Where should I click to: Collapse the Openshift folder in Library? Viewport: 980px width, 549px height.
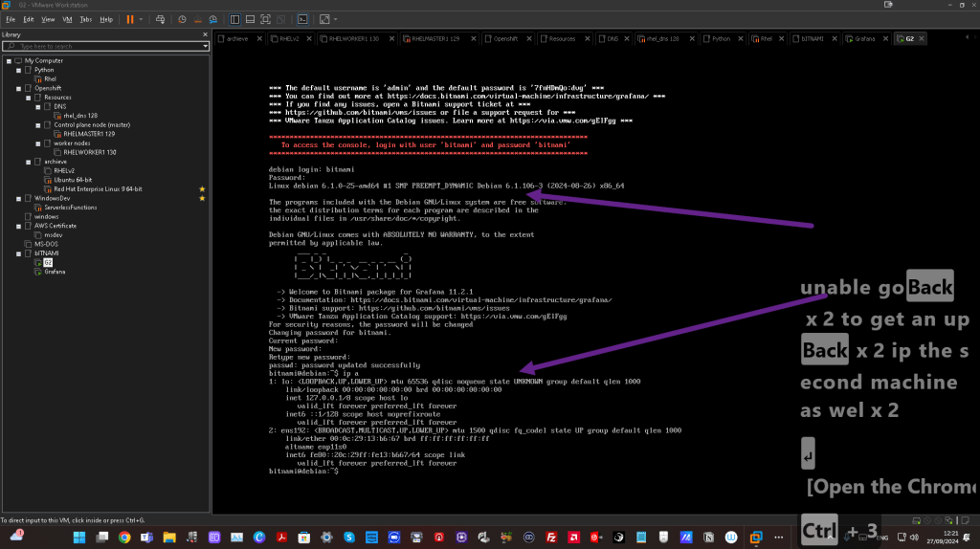(x=19, y=89)
